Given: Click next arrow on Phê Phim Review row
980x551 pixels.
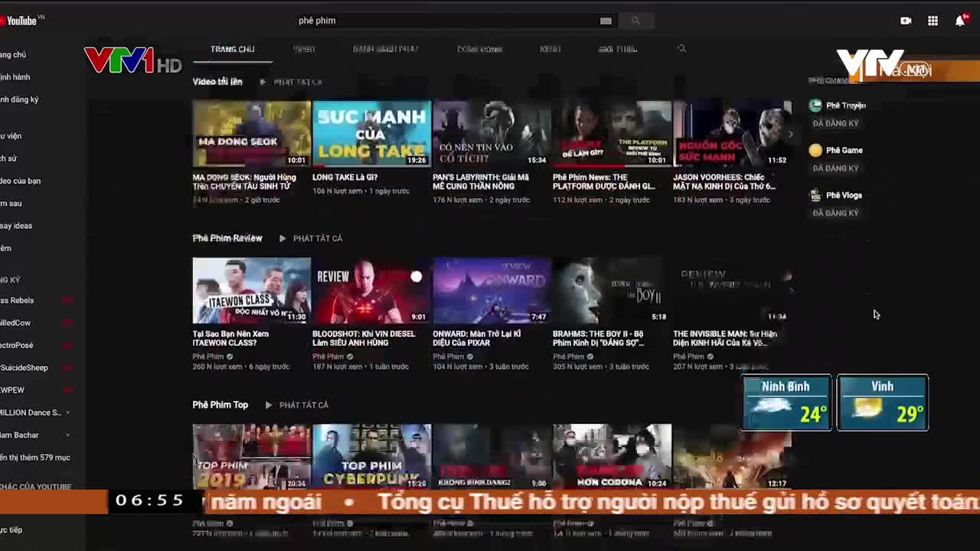Looking at the screenshot, I should (x=790, y=290).
